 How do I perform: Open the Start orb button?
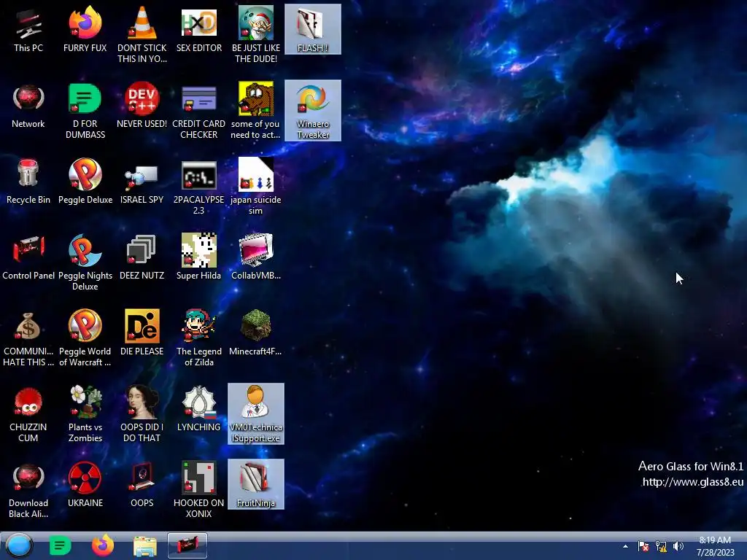coord(19,545)
